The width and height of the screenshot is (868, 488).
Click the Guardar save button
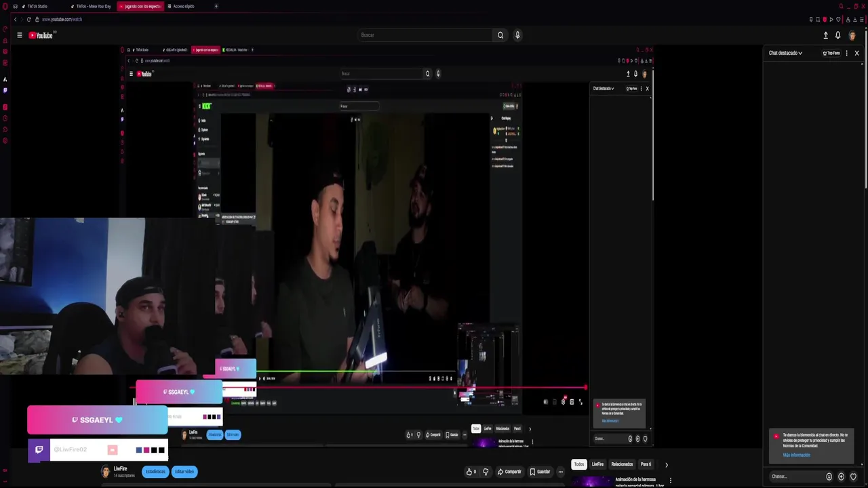pyautogui.click(x=540, y=472)
